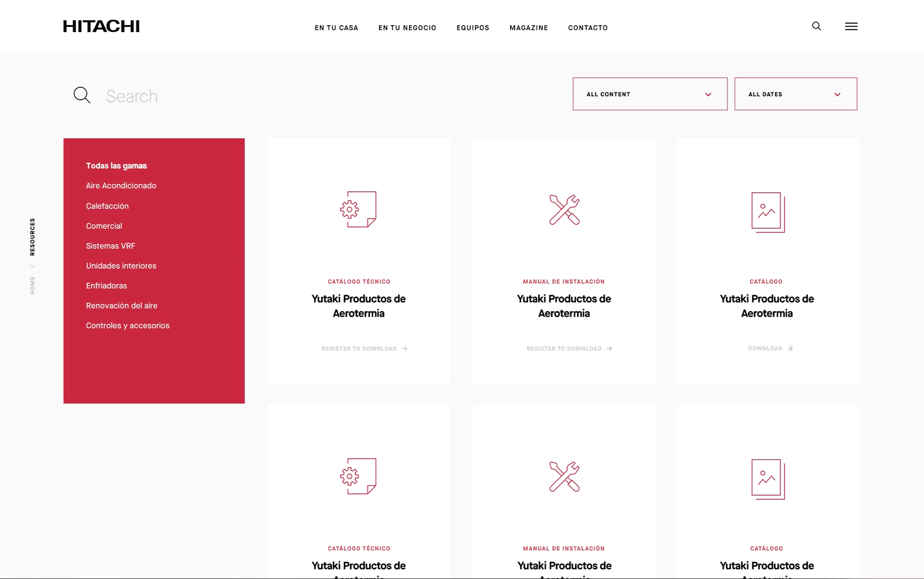Open the En Tu Casa menu
Image resolution: width=924 pixels, height=579 pixels.
(336, 28)
